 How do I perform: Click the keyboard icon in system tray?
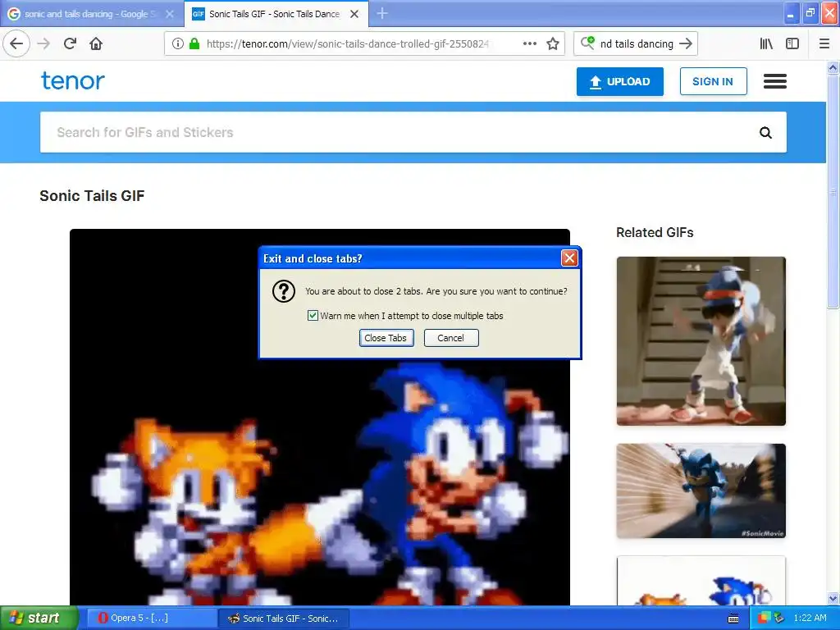(733, 619)
